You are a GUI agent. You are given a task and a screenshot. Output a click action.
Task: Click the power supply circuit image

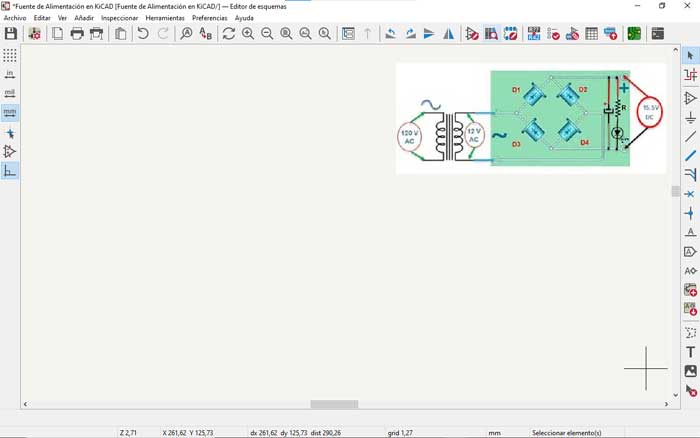(530, 117)
